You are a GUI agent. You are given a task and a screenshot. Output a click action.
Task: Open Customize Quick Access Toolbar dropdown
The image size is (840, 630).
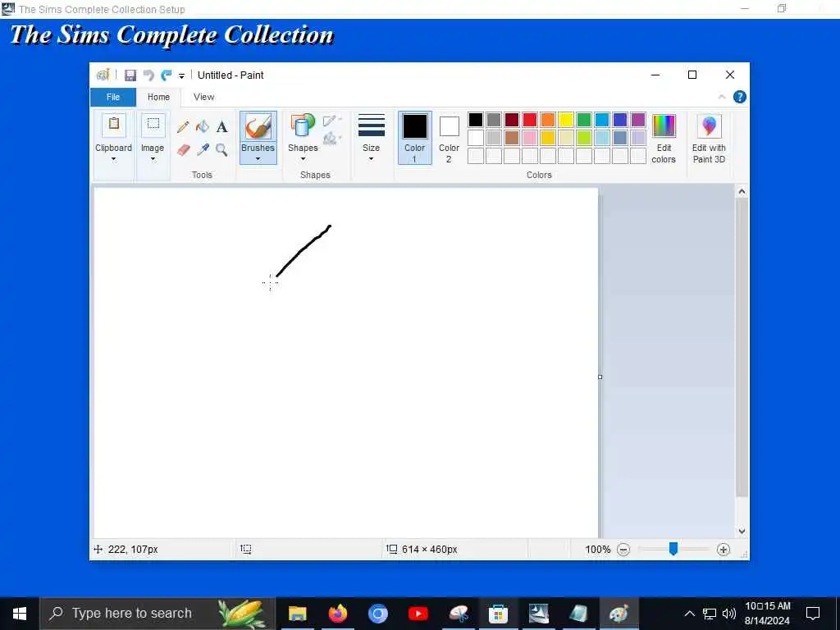click(x=181, y=76)
